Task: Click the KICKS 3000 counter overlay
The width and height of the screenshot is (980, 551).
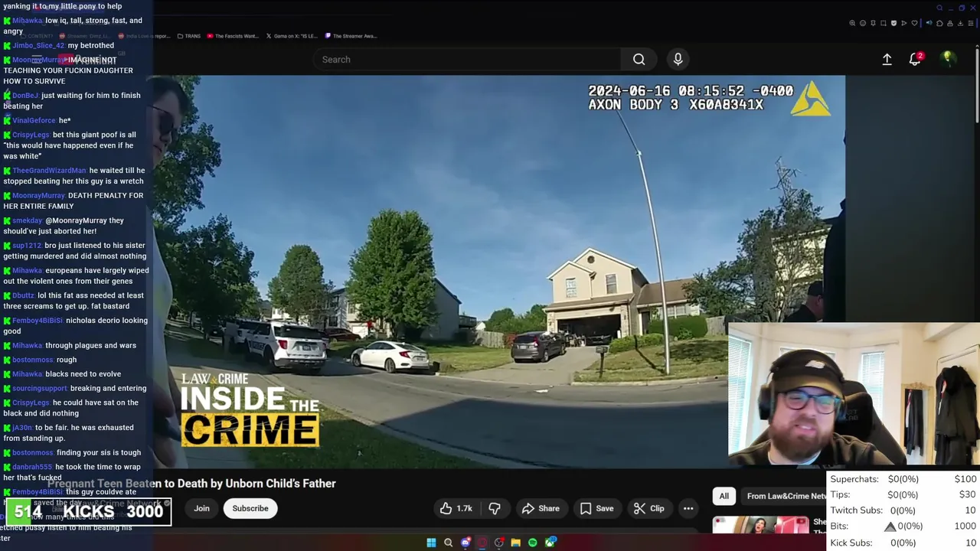Action: [88, 512]
